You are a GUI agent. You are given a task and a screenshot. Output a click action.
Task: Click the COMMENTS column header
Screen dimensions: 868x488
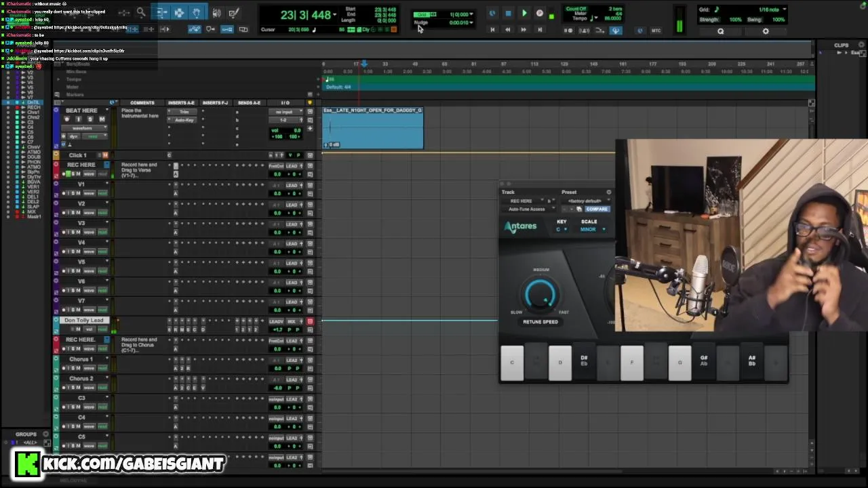pos(142,103)
